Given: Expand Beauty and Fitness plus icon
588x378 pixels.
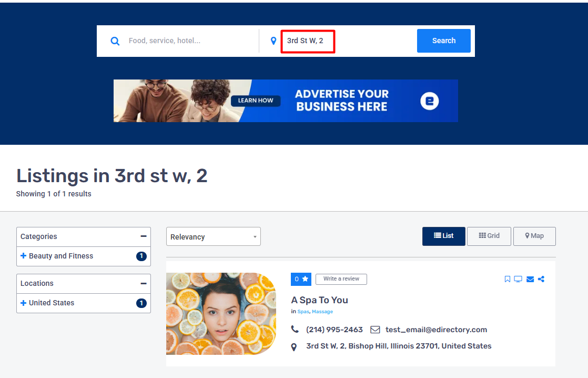Looking at the screenshot, I should coord(23,256).
